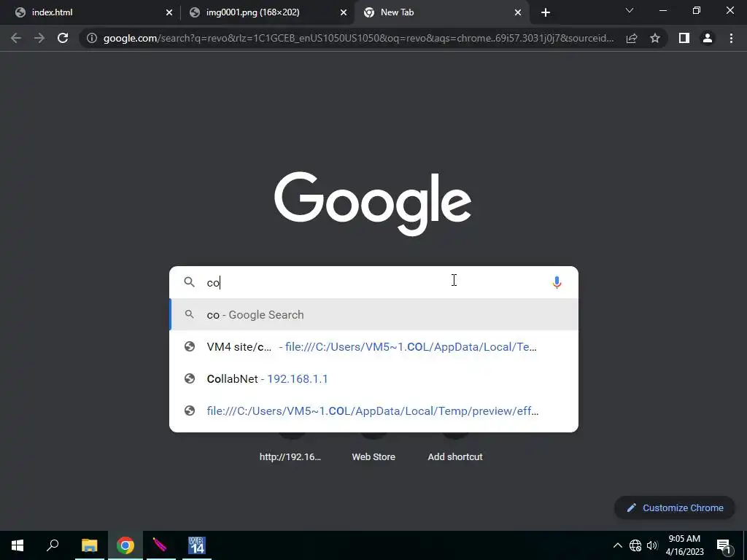Open the volume speaker icon

click(652, 545)
